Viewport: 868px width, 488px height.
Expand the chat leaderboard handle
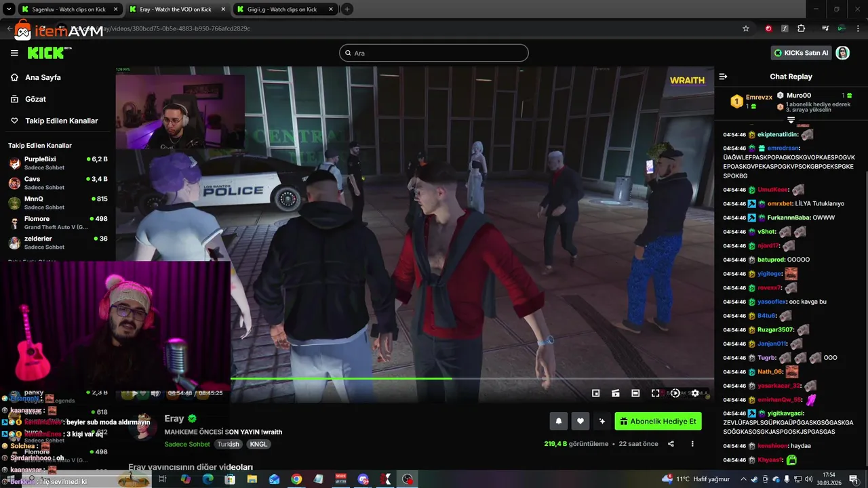tap(791, 120)
